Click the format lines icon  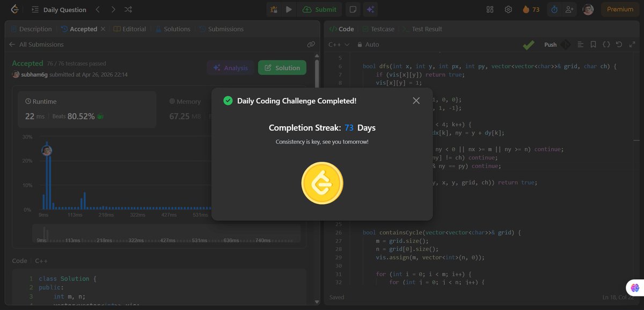[x=581, y=45]
